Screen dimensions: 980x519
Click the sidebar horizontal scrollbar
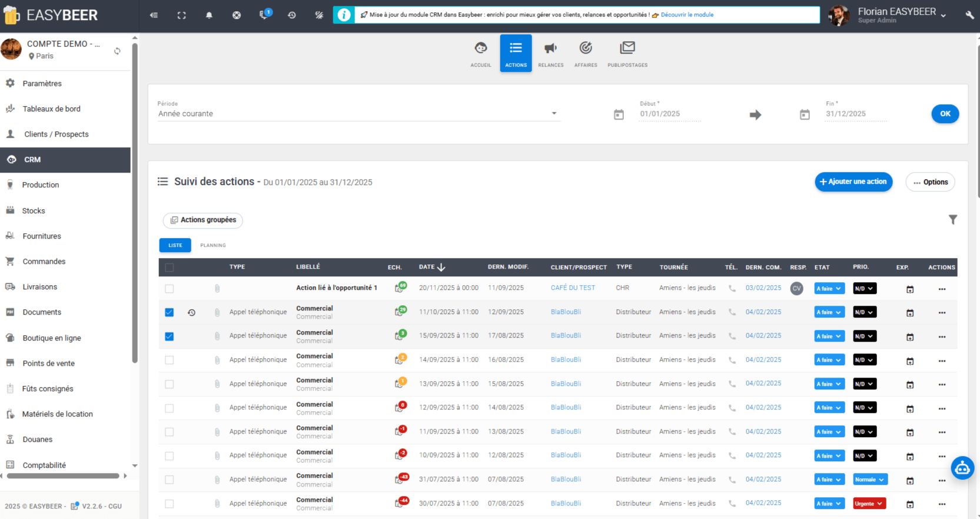pyautogui.click(x=63, y=476)
